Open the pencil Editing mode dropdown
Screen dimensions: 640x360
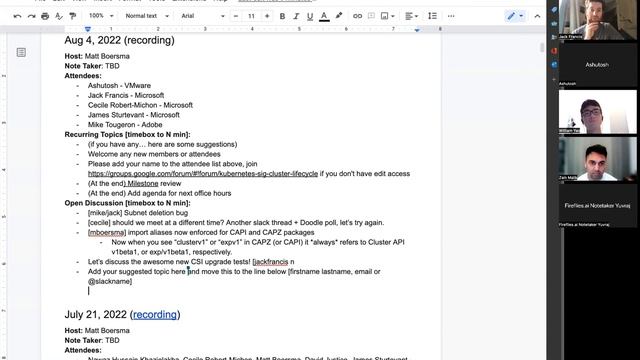click(515, 16)
